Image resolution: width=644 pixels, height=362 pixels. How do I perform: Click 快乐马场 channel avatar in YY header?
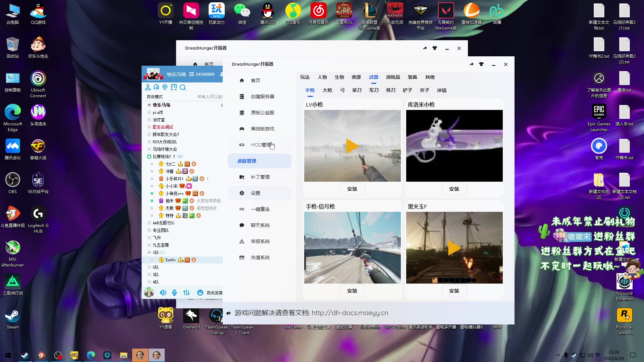tap(154, 74)
